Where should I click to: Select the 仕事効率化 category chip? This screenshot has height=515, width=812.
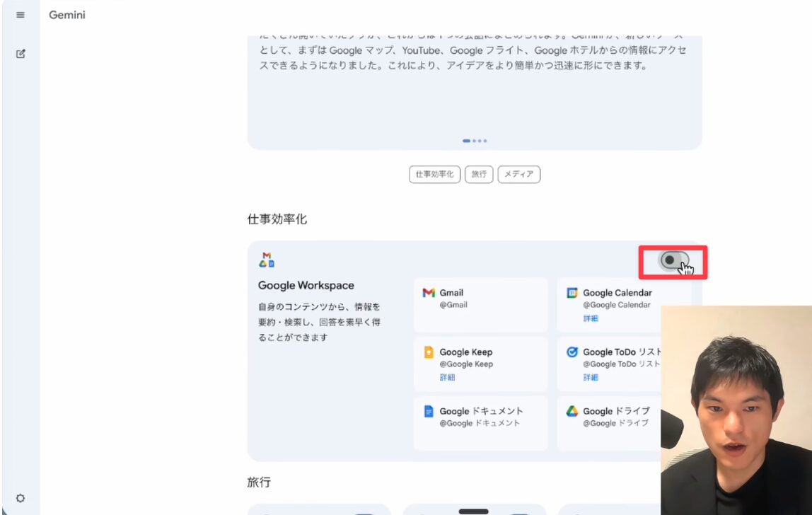pos(434,174)
